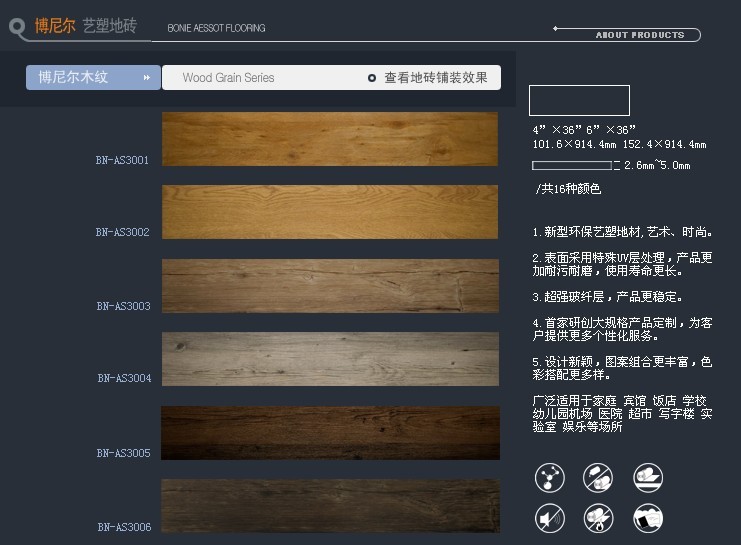Click the no-glue installation icon
The height and width of the screenshot is (545, 741).
tap(598, 478)
